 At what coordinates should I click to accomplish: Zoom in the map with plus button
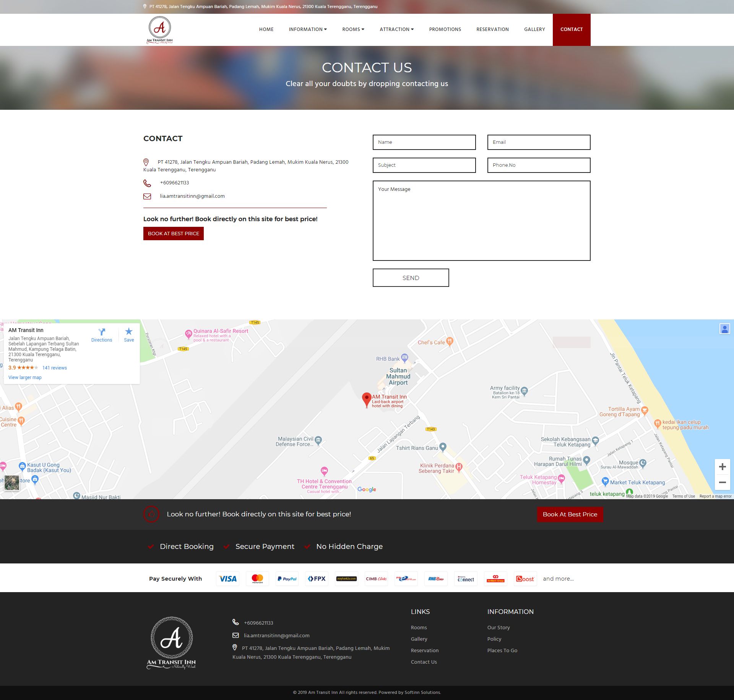722,467
